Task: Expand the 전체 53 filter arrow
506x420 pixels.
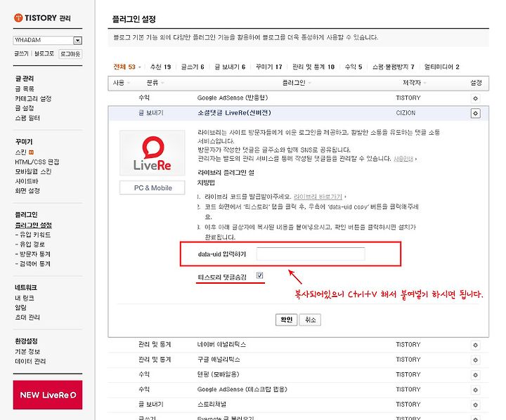Action: click(x=140, y=67)
